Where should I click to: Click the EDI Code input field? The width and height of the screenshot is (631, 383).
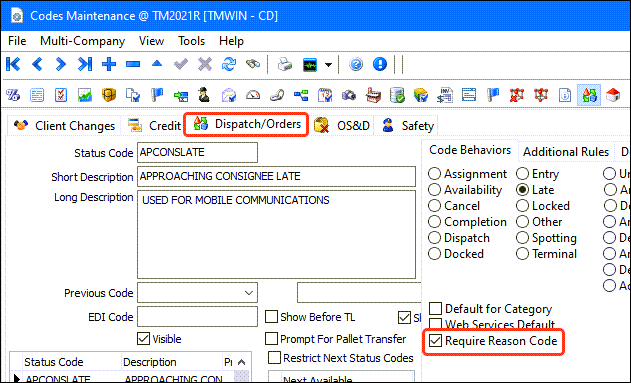[197, 317]
